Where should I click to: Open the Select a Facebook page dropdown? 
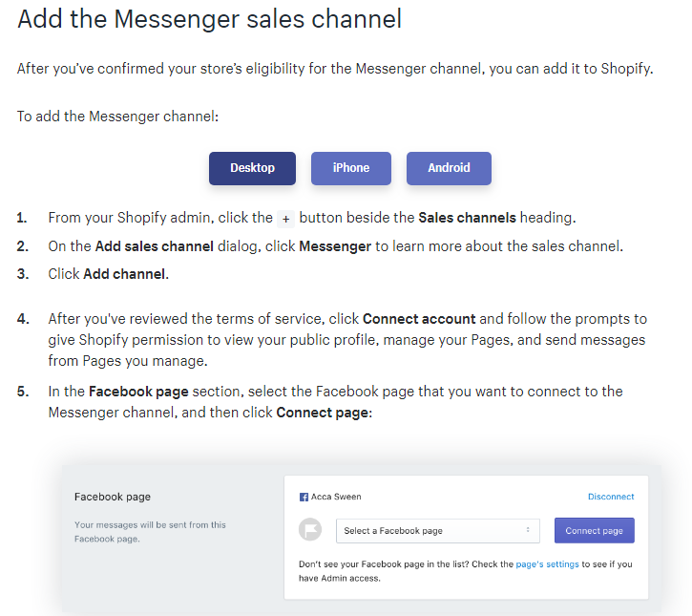[438, 531]
